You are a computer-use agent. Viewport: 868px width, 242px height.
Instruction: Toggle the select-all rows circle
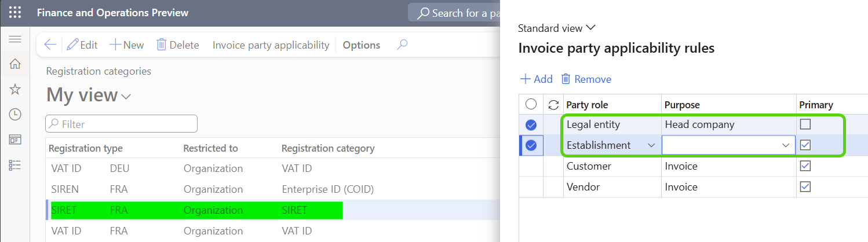[531, 104]
